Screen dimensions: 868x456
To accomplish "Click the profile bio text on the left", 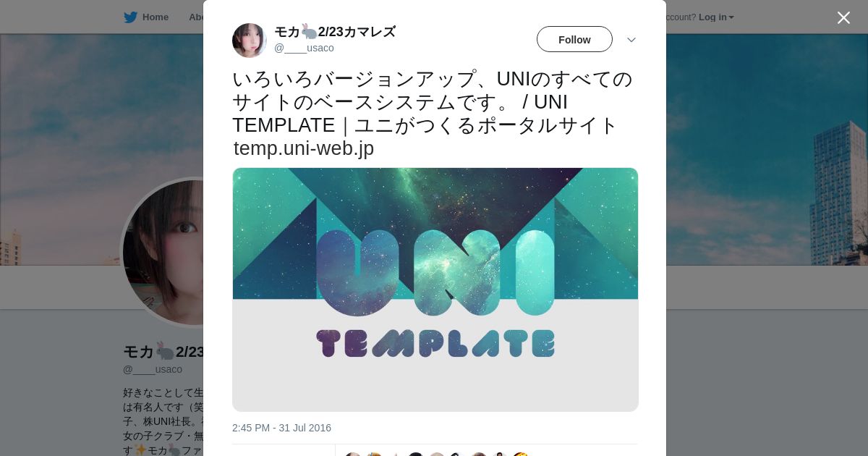I will [x=163, y=422].
